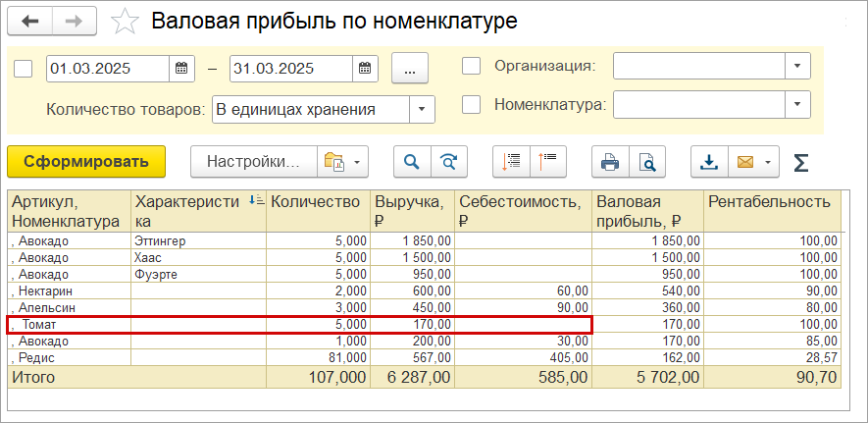Expand all groups in report
The width and height of the screenshot is (868, 423).
(511, 162)
